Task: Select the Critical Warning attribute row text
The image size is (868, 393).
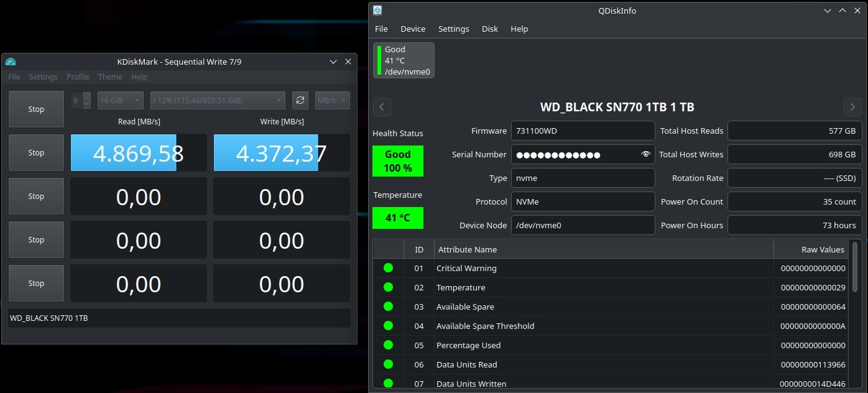Action: point(466,268)
